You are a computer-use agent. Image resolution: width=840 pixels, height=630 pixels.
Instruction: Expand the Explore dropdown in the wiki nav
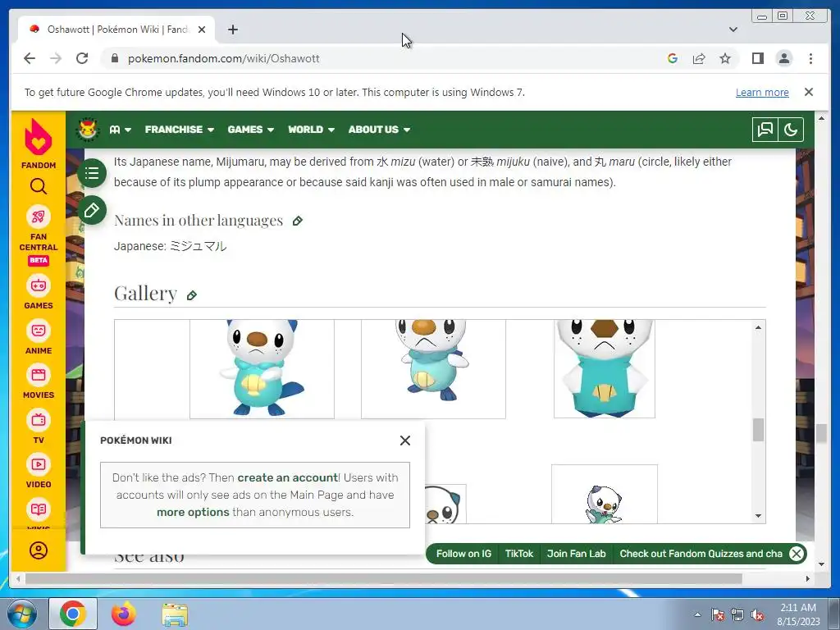point(120,130)
